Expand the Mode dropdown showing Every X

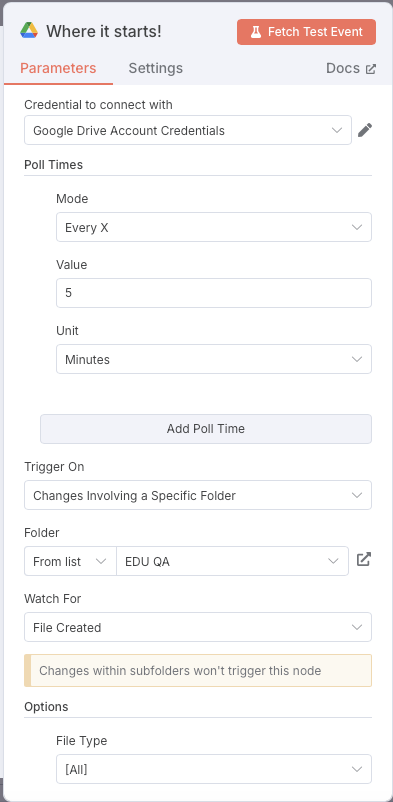tap(214, 227)
